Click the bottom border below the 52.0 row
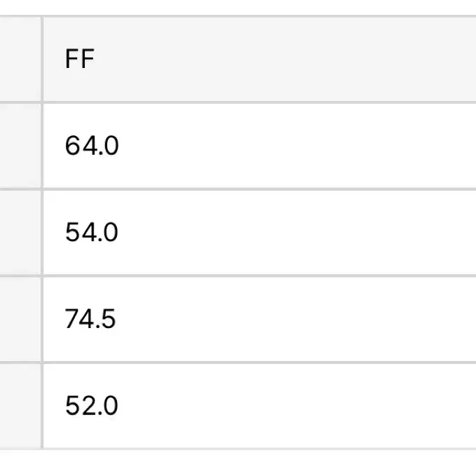 (238, 449)
